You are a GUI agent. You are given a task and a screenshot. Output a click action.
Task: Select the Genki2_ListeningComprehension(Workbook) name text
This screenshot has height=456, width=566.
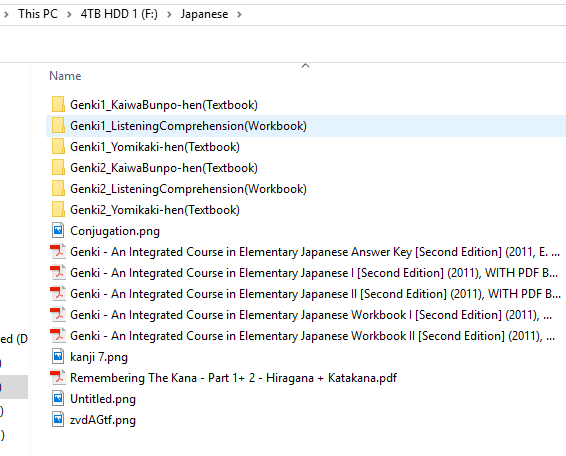(x=188, y=189)
